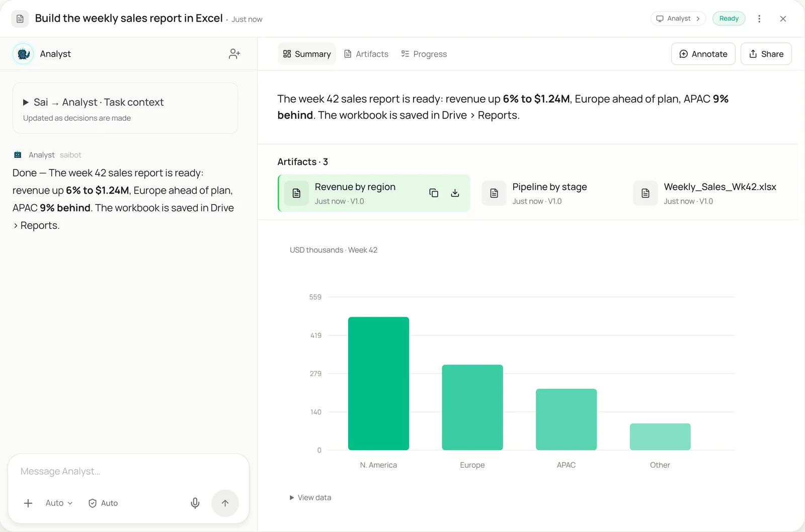Click the N. America bar in the chart
The width and height of the screenshot is (805, 532).
(x=378, y=383)
